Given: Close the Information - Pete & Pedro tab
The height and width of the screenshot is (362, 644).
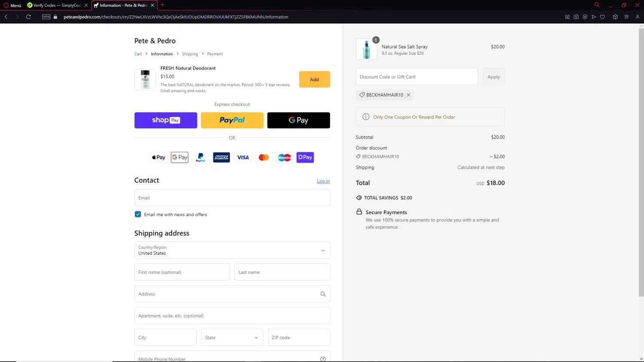Looking at the screenshot, I should tap(152, 5).
